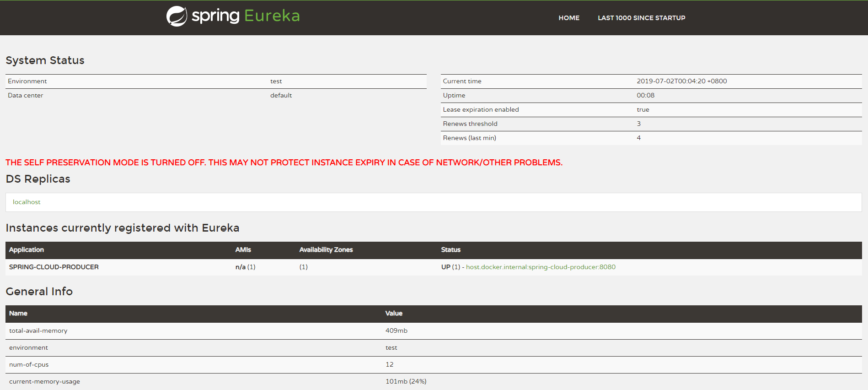Click the red self preservation warning message
The width and height of the screenshot is (868, 390).
tap(284, 162)
